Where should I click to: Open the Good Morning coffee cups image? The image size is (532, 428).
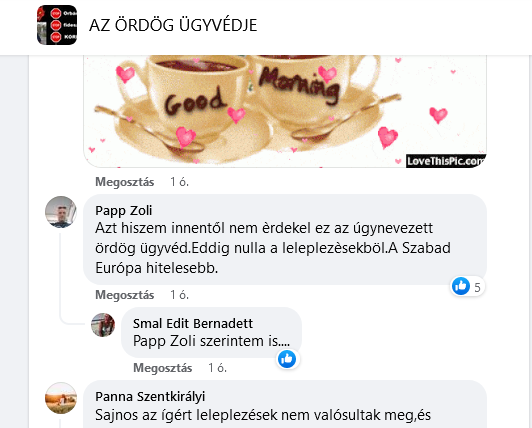285,111
